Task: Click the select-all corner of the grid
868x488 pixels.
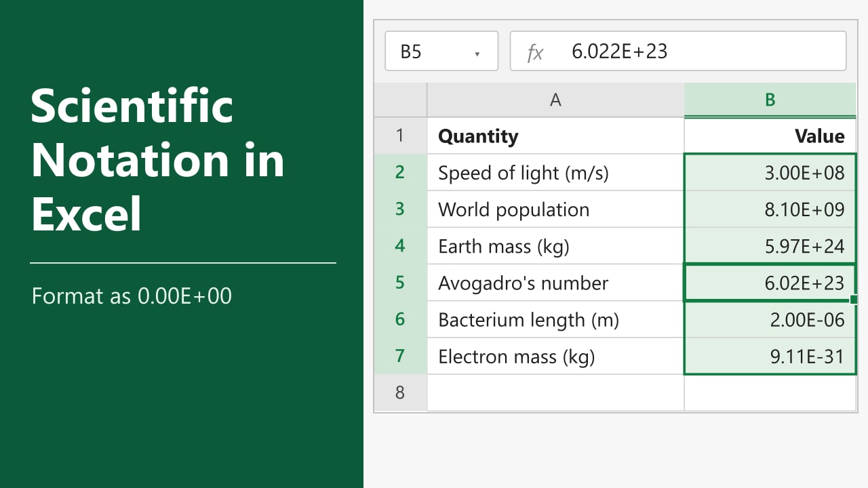Action: pos(401,100)
